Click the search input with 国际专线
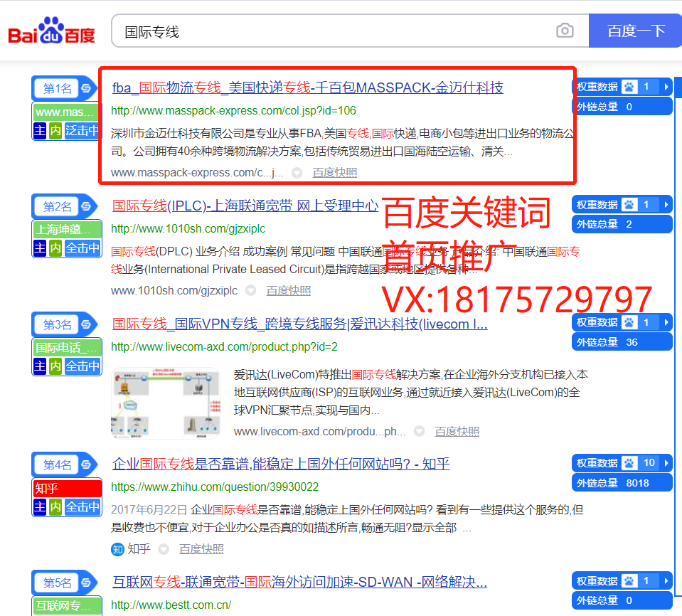The width and height of the screenshot is (682, 616). coord(350,31)
